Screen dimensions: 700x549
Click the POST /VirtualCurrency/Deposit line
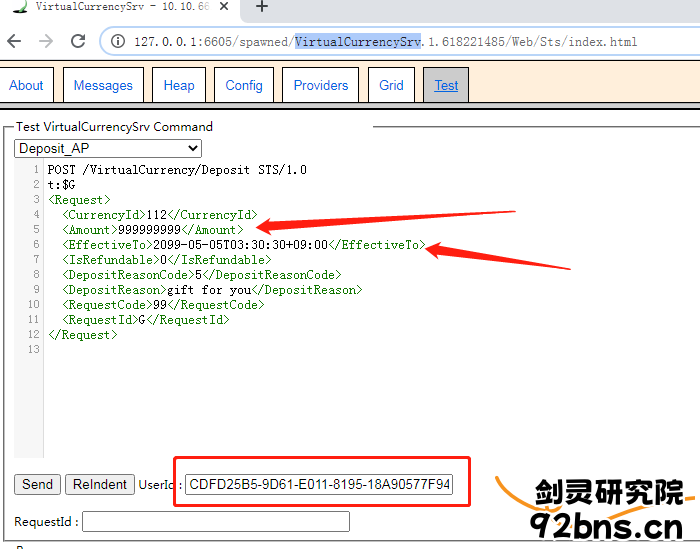coord(177,170)
